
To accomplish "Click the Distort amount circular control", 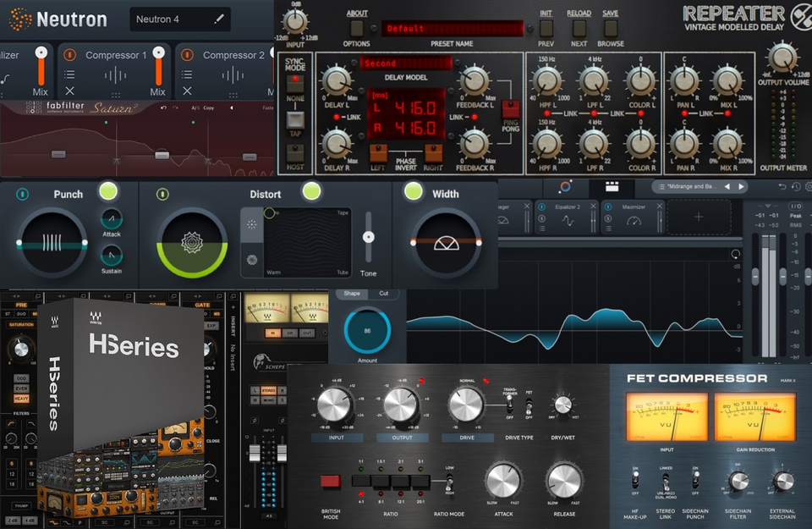I will 192,242.
